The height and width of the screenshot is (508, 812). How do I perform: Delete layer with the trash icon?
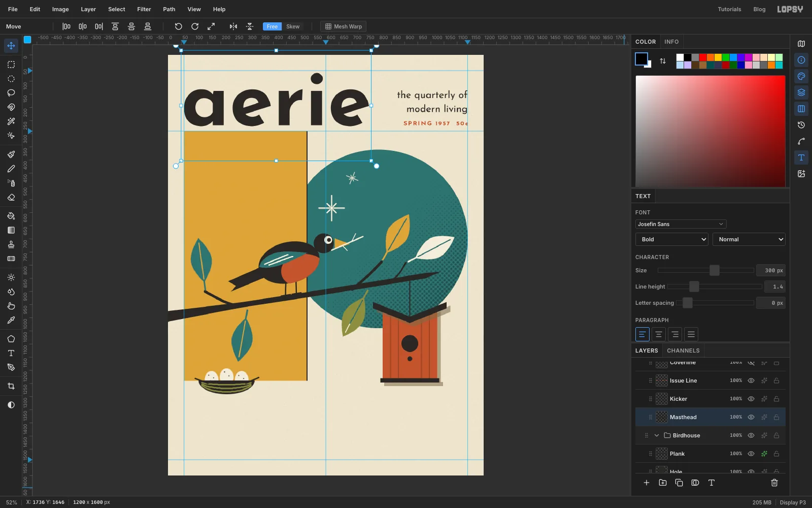coord(774,483)
